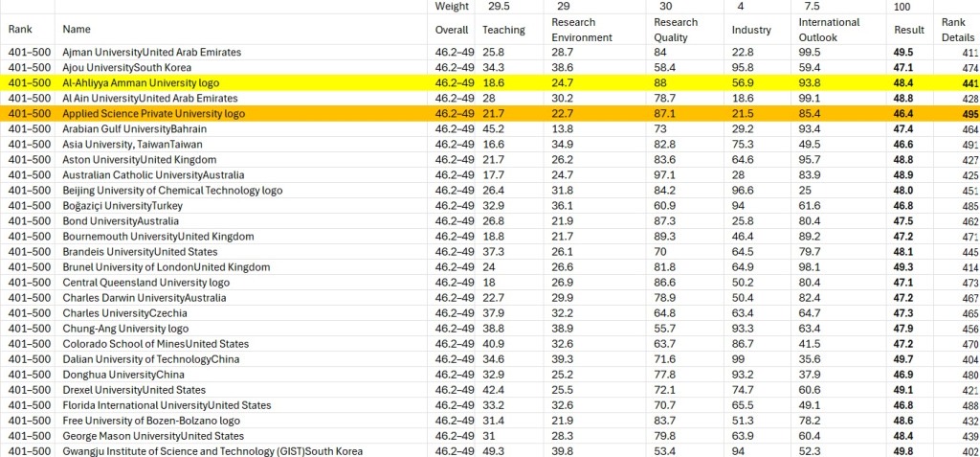This screenshot has width=980, height=457.
Task: Click the Result header cell
Action: coord(908,30)
